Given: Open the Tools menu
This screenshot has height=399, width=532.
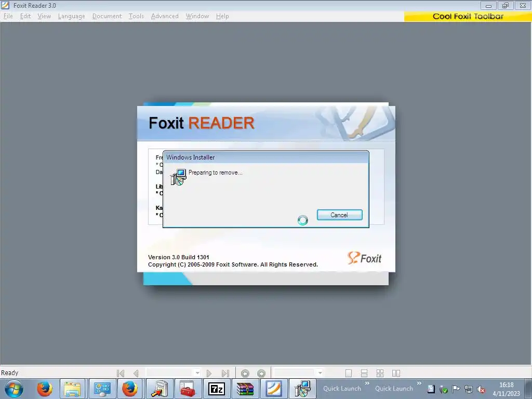Looking at the screenshot, I should click(x=136, y=16).
